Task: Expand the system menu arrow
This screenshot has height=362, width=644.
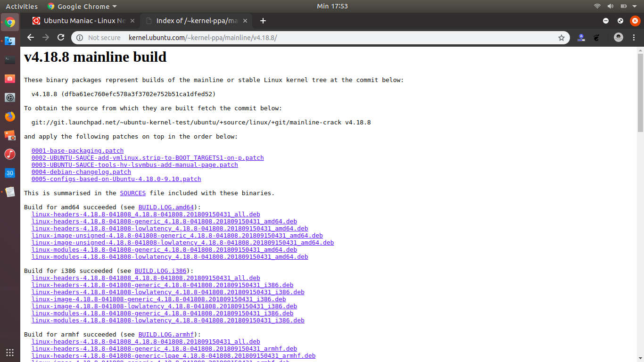Action: click(x=635, y=6)
